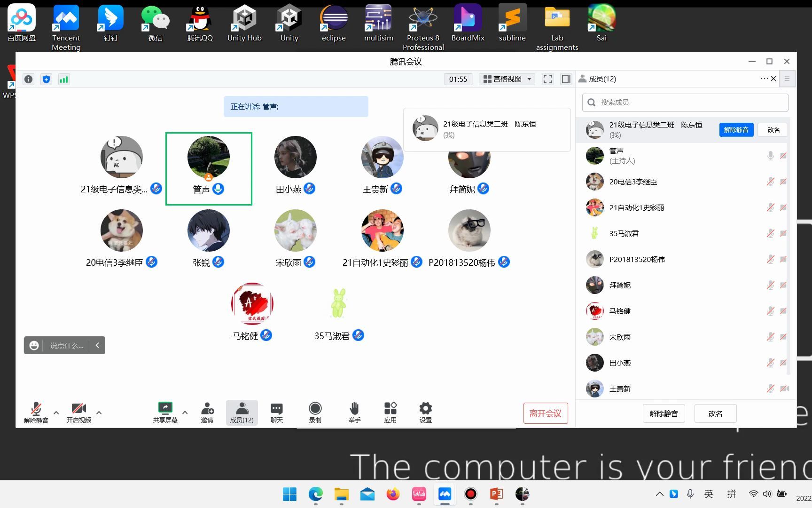This screenshot has width=812, height=508.
Task: Open emoji picker in chat bubble bar
Action: (x=34, y=346)
